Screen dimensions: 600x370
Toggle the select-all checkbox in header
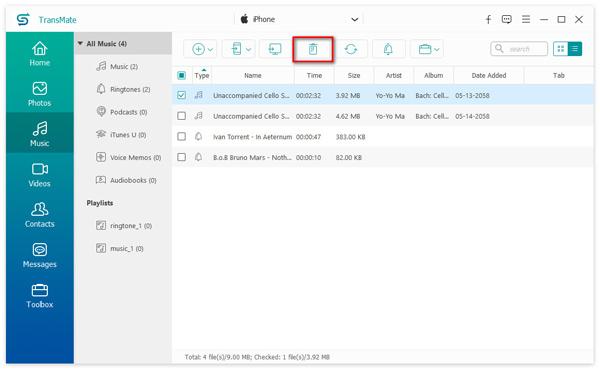pyautogui.click(x=181, y=75)
